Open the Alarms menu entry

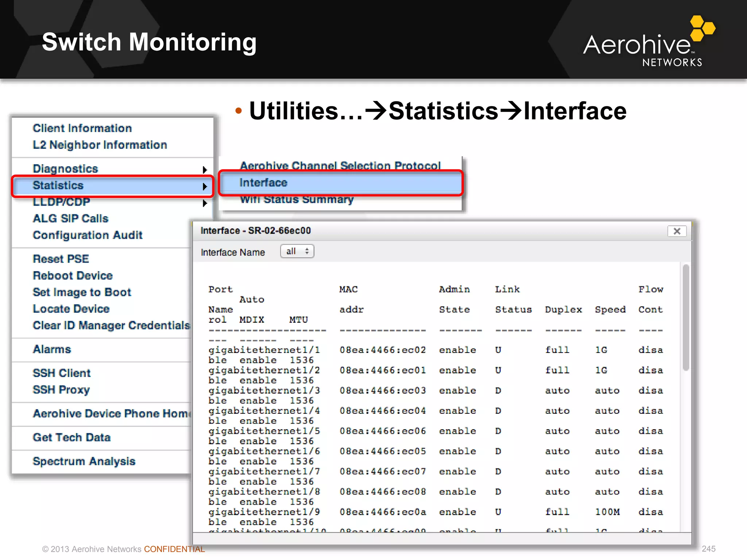52,349
